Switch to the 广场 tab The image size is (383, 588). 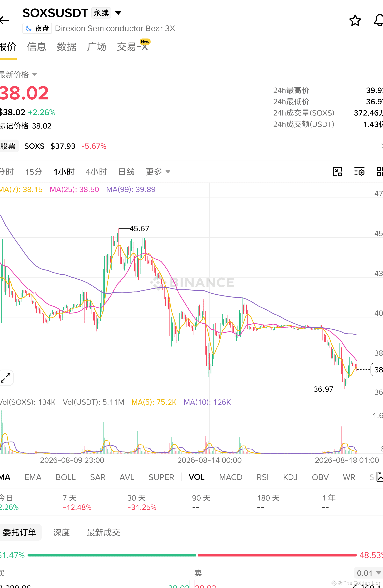click(97, 47)
